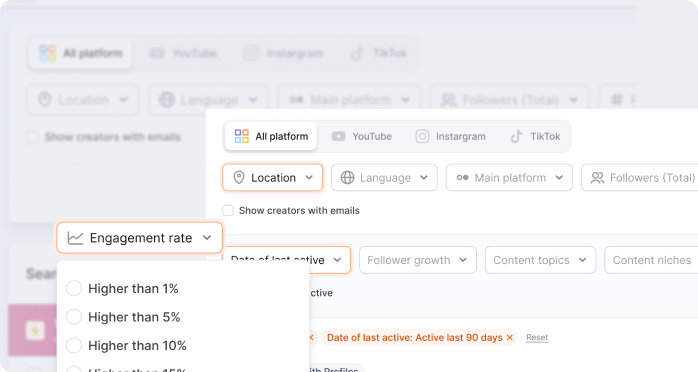This screenshot has height=372, width=698.
Task: Open the Main platform dropdown
Action: tap(509, 178)
